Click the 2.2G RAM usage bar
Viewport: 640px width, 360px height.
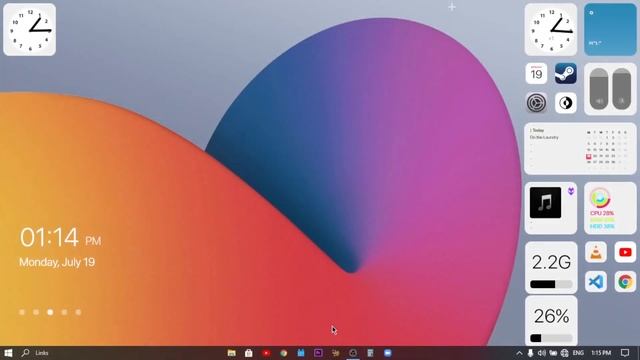[551, 284]
